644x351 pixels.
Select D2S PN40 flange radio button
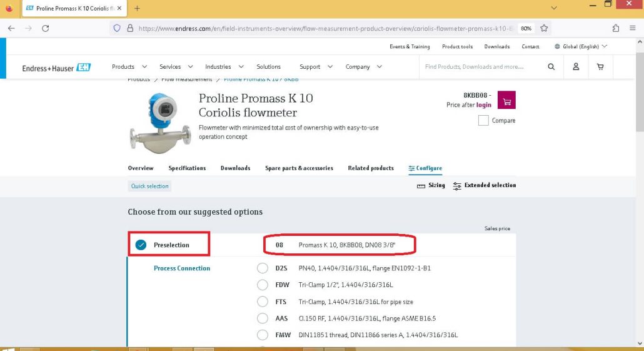point(263,268)
